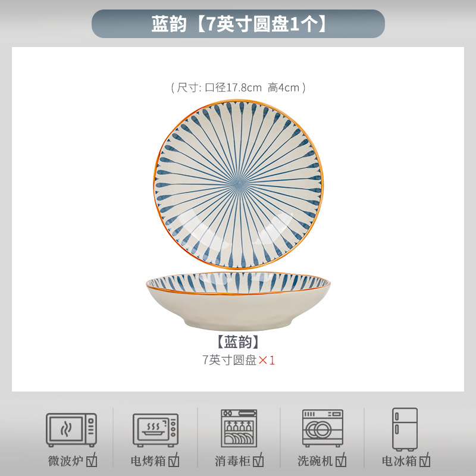Click the 蓝韵 7英寸圆盘1个 title banner

point(239,24)
